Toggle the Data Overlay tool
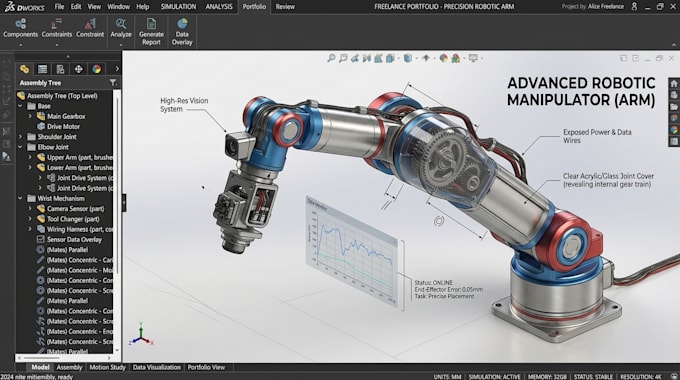Screen dimensions: 680x380 pos(182,32)
